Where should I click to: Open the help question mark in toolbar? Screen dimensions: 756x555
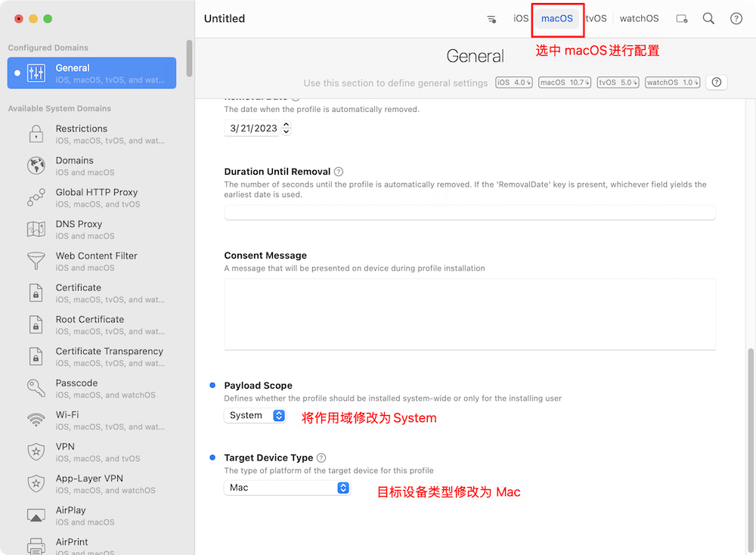pos(736,19)
